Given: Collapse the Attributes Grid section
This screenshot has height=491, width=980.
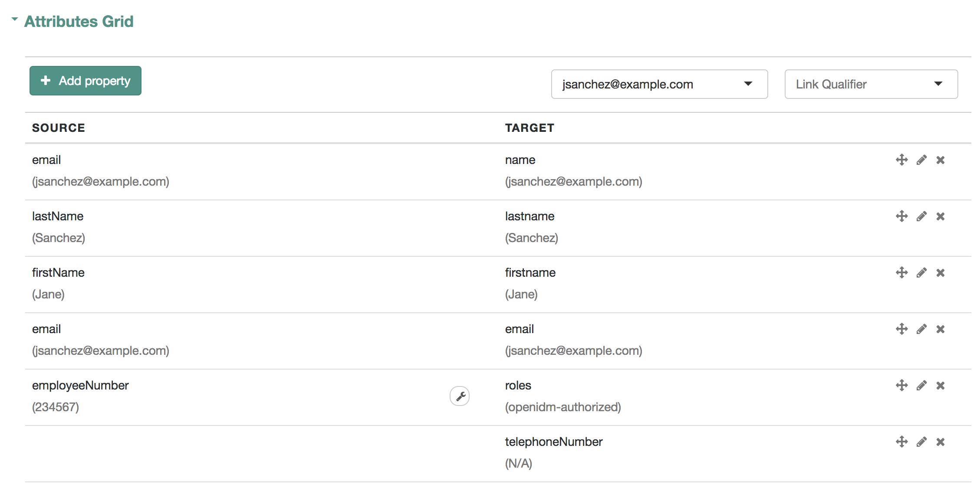Looking at the screenshot, I should (15, 20).
